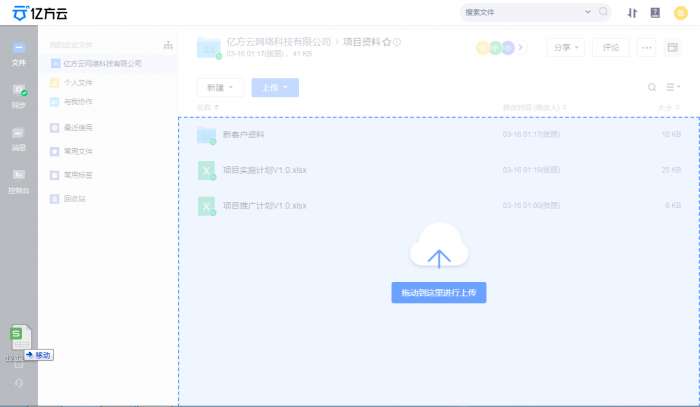
Task: Click the 评论 comment button
Action: [611, 47]
